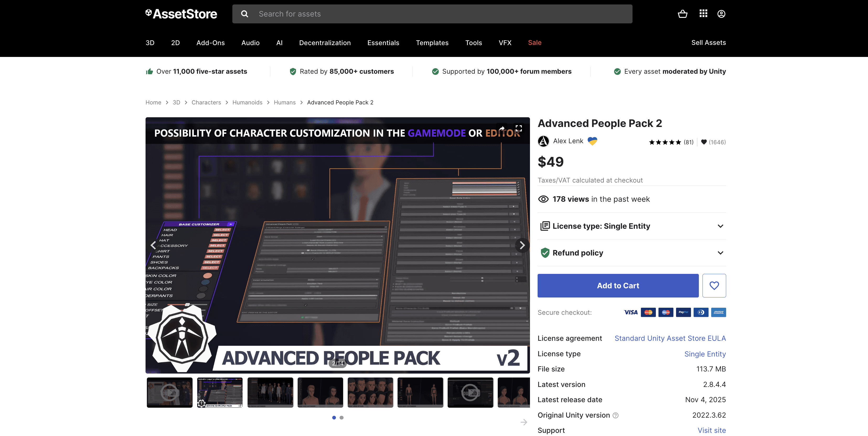868x436 pixels.
Task: Add to wishlist with heart button
Action: [714, 286]
